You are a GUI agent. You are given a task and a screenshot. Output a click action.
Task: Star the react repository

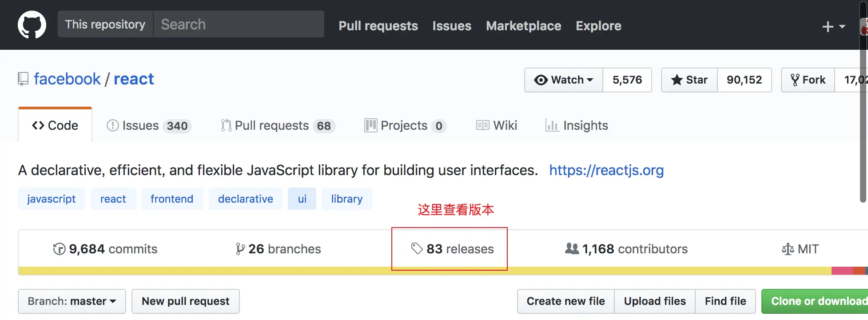(689, 80)
